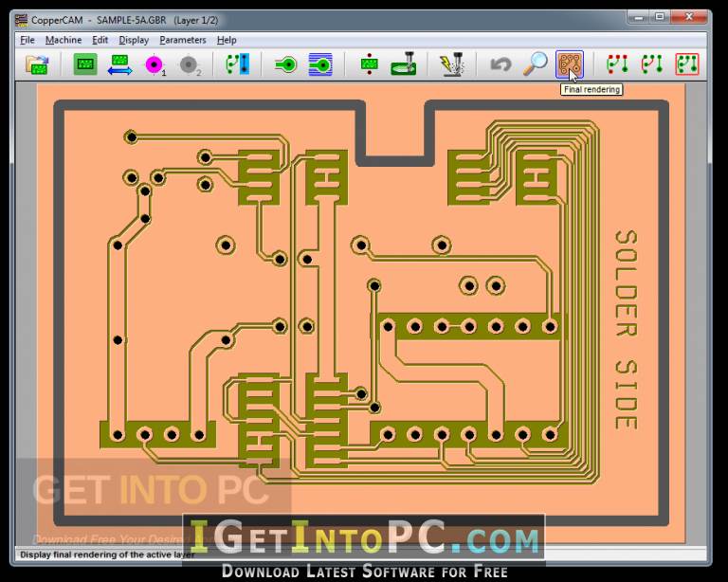The height and width of the screenshot is (582, 728).
Task: Open the Parameters menu
Action: click(183, 40)
